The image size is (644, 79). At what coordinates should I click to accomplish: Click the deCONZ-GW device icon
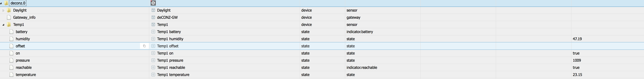(153, 17)
